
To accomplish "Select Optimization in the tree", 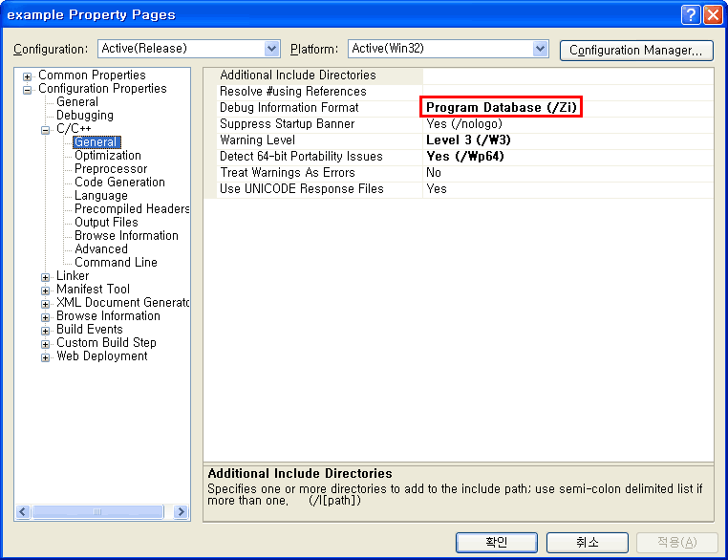I will 107,156.
